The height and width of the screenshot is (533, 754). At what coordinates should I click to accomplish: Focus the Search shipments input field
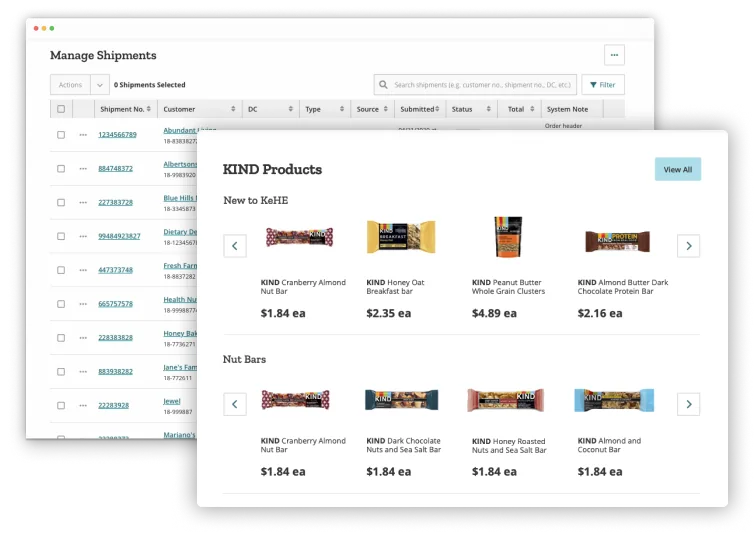tap(475, 85)
